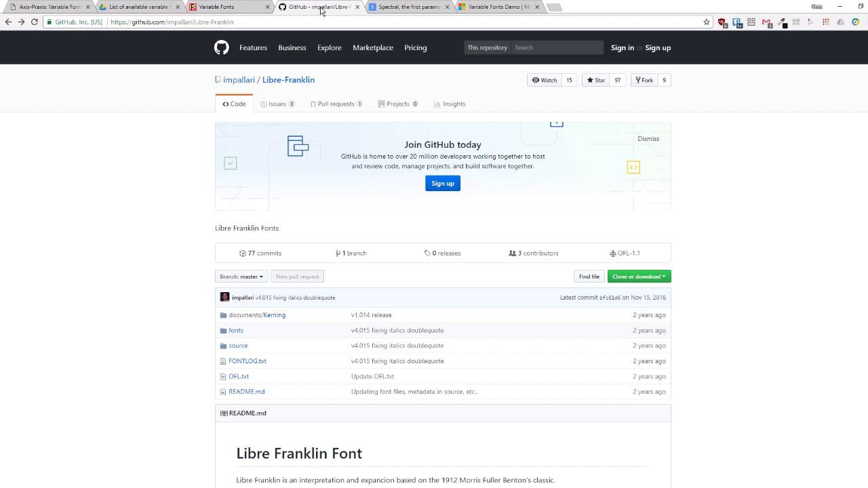Click the OFL-1.1 license scale icon
868x488 pixels.
(613, 253)
